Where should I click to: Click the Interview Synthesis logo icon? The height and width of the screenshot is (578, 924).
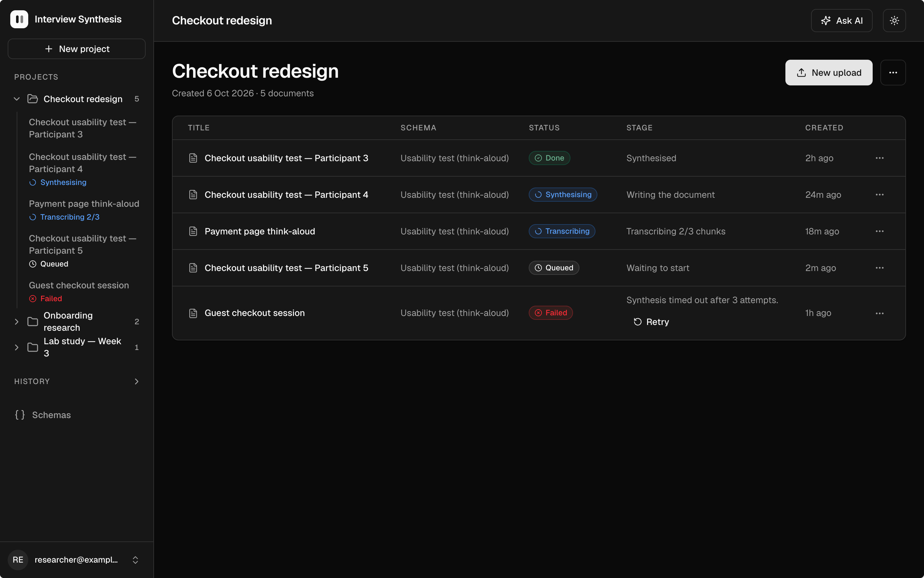pyautogui.click(x=19, y=19)
